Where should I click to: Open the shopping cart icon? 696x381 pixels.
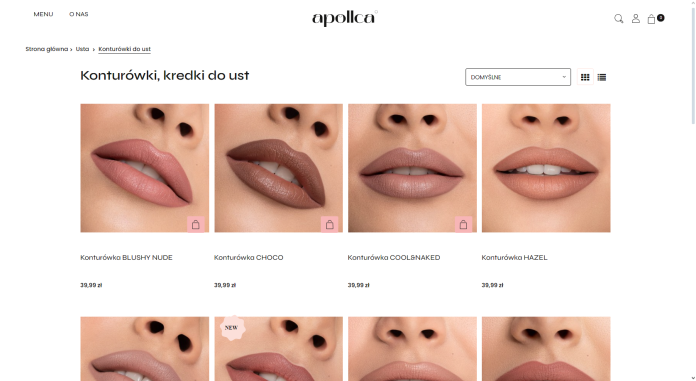click(x=652, y=19)
